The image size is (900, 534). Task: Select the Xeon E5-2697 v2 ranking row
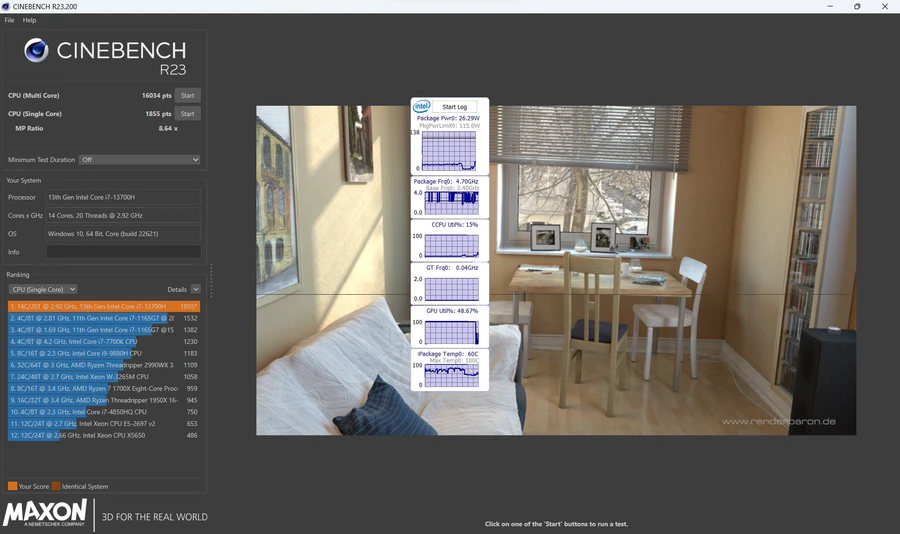tap(104, 424)
